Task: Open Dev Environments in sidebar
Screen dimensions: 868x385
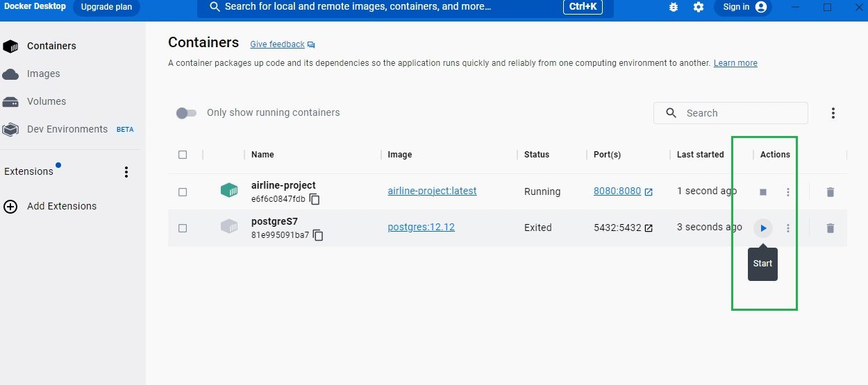Action: click(x=67, y=129)
